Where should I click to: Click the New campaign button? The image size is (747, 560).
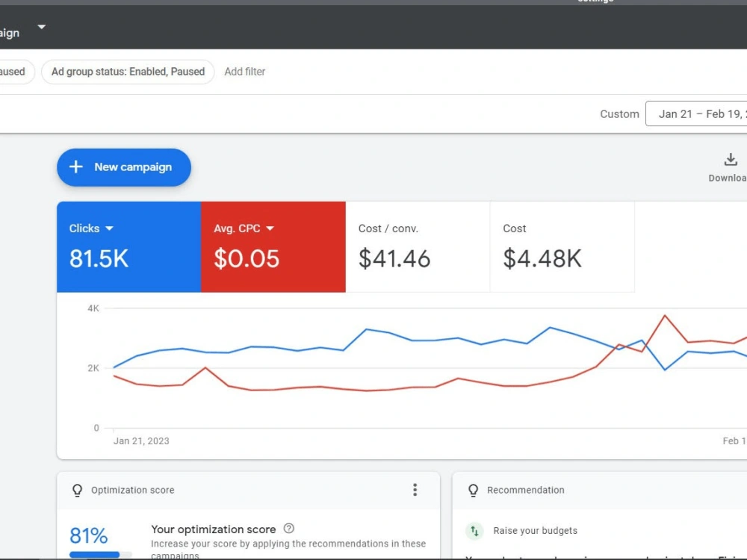124,167
